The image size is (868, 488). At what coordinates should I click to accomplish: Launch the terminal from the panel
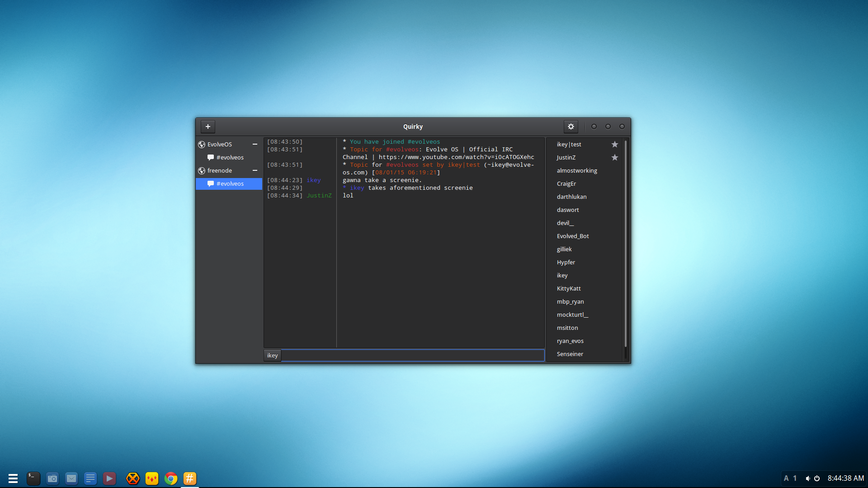(33, 479)
